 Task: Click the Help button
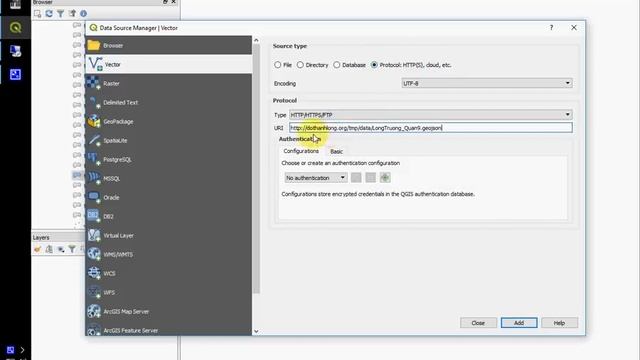559,323
